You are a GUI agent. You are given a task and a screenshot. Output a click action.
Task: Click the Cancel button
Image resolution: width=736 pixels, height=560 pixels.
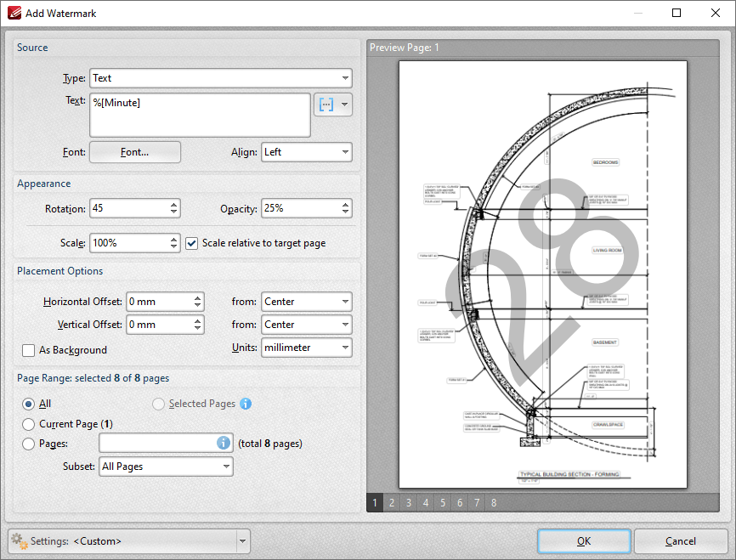(x=680, y=541)
